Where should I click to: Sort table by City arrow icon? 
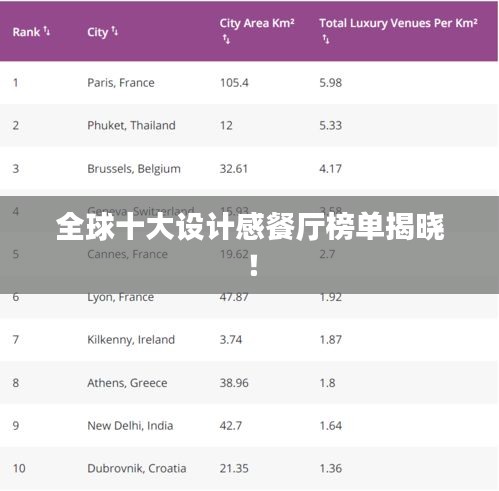tap(115, 31)
